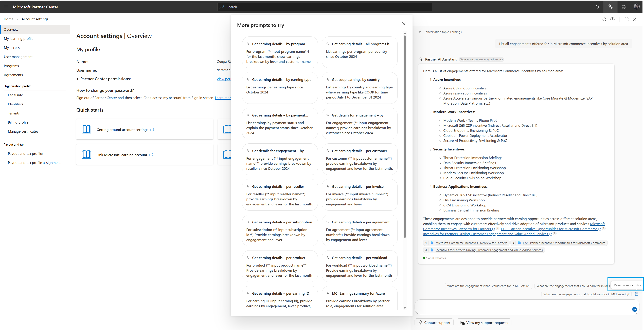
Task: Refresh the assistant conversation
Action: coord(604,19)
